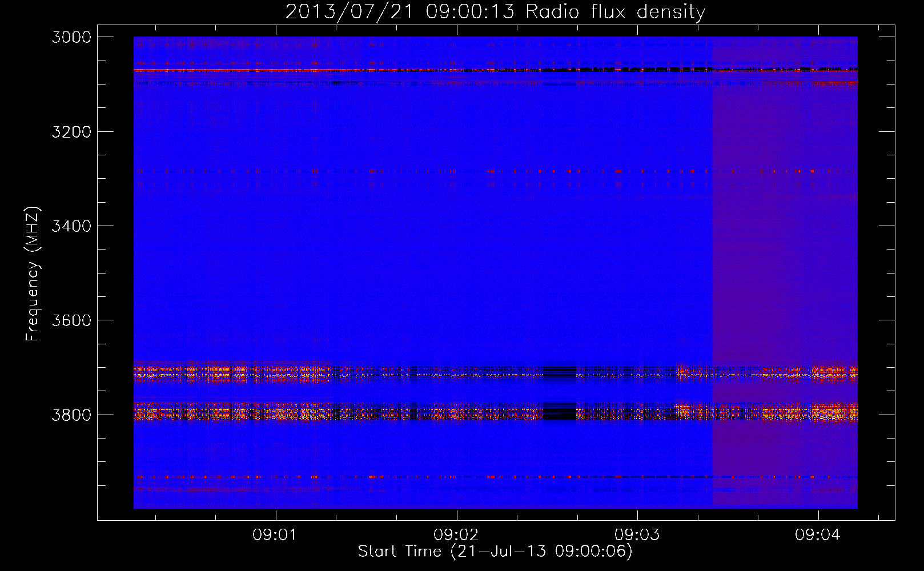Click the 3200 frequency tick label
This screenshot has height=571, width=924.
point(71,132)
